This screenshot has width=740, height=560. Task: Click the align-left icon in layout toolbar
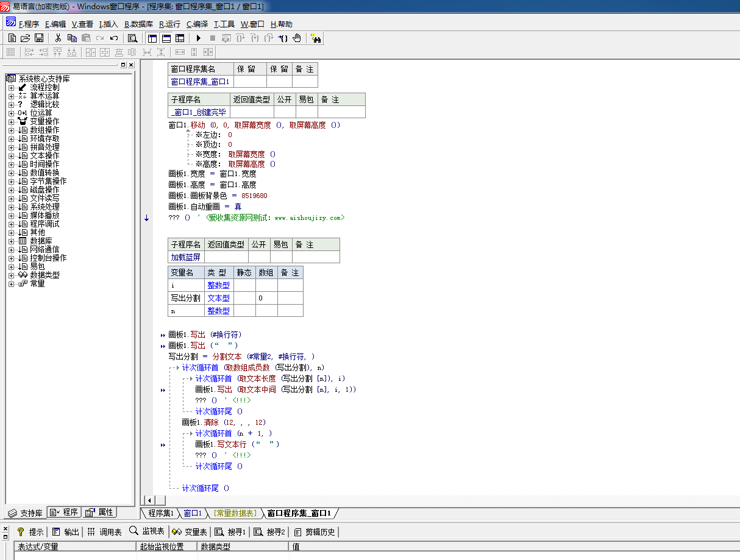pos(30,52)
